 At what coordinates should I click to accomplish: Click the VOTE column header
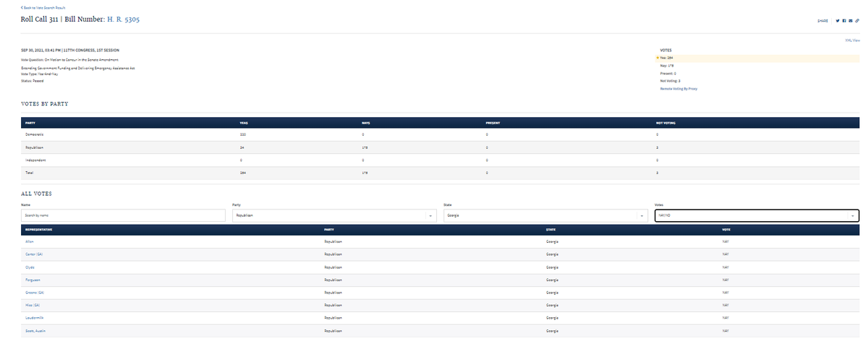coord(726,229)
